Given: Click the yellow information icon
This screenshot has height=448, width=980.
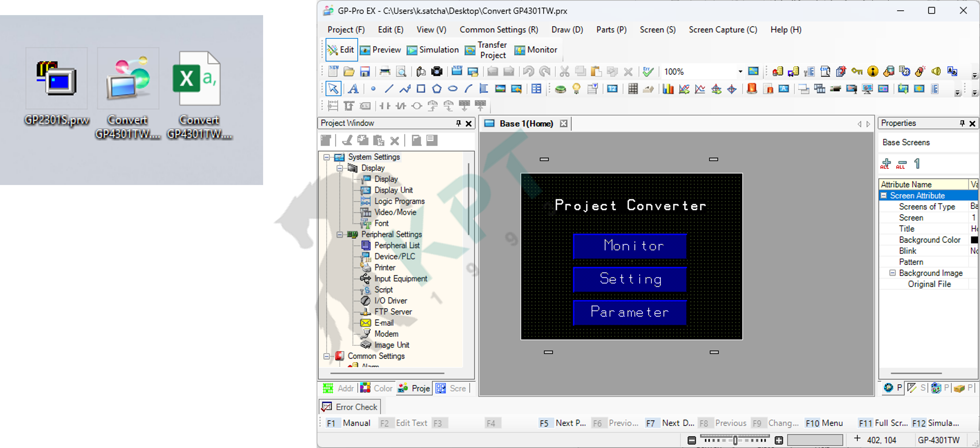Looking at the screenshot, I should click(873, 71).
